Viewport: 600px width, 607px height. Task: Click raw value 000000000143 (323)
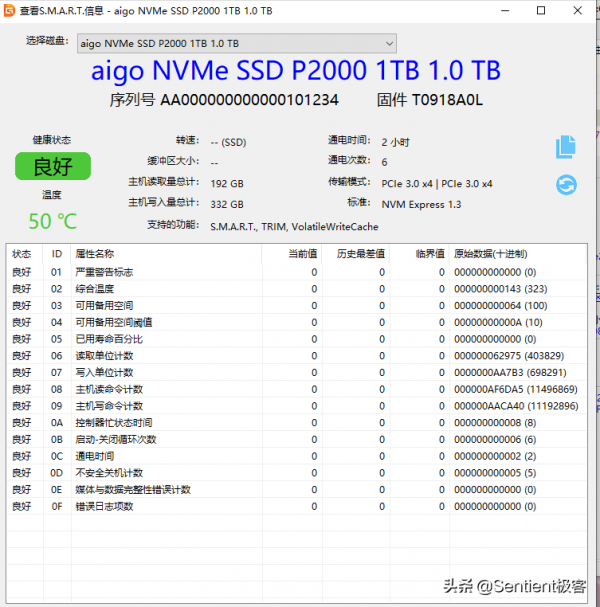(501, 289)
